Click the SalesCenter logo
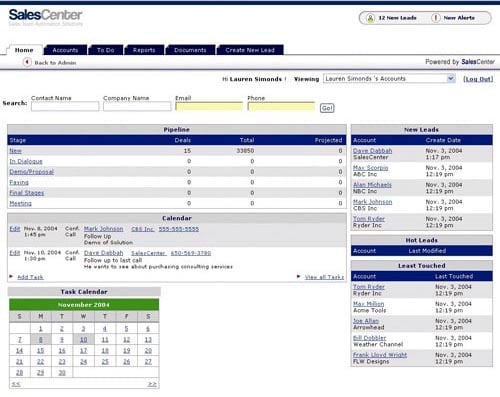500x397 pixels. pos(46,17)
